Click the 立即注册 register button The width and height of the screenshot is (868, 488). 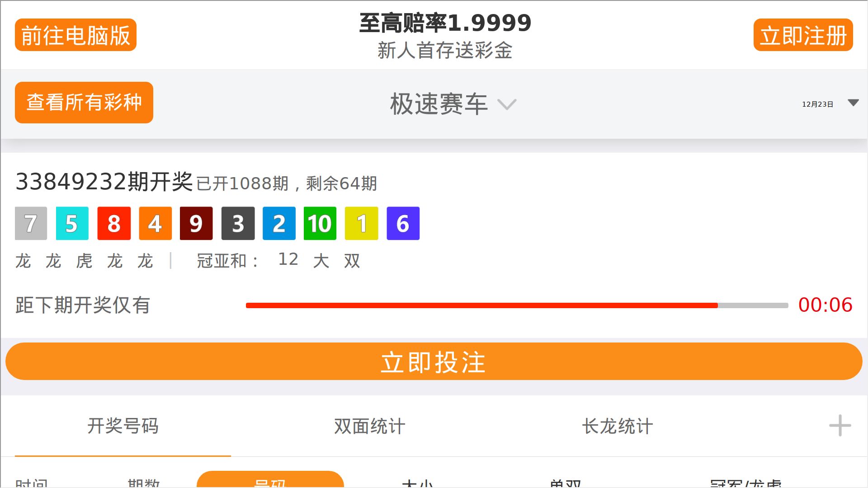point(803,35)
